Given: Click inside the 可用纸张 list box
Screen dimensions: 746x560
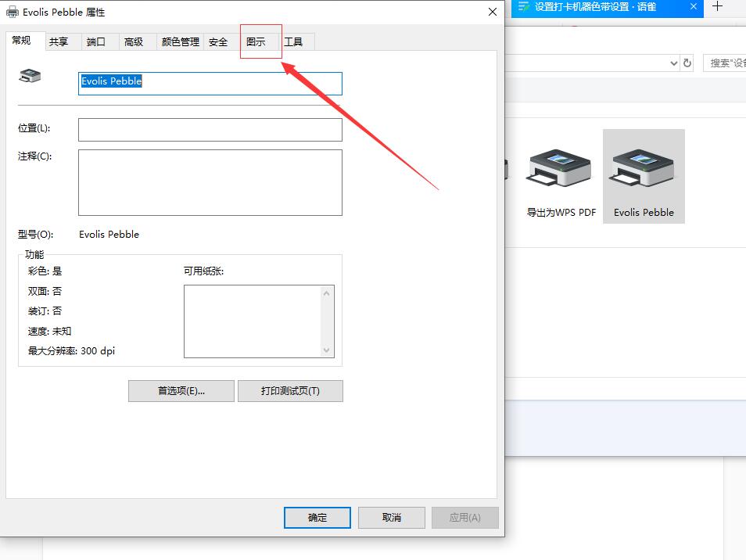Looking at the screenshot, I should (x=253, y=321).
